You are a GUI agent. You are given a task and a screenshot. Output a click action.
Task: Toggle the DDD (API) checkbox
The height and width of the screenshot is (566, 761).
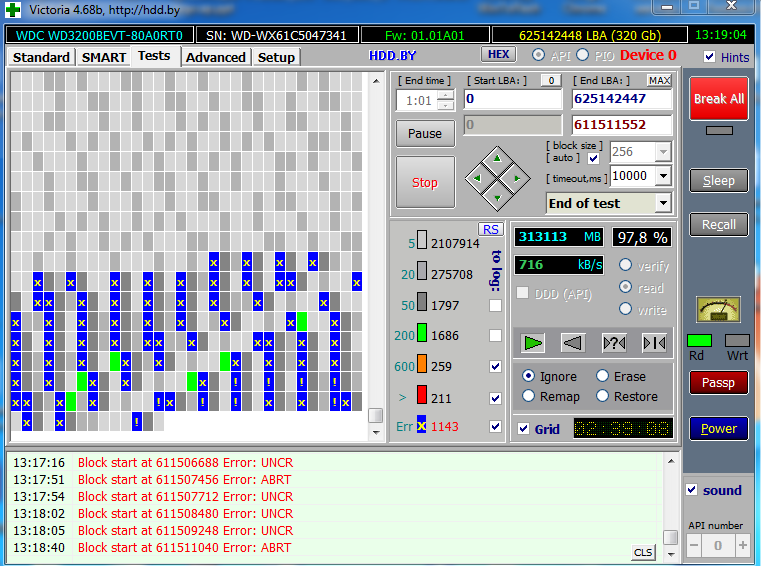(x=522, y=293)
